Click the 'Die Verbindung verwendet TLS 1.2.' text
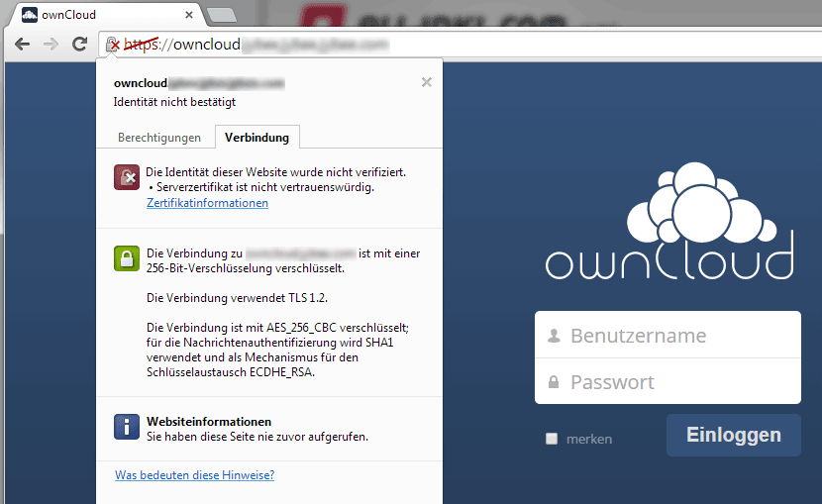Image resolution: width=822 pixels, height=504 pixels. pyautogui.click(x=237, y=298)
